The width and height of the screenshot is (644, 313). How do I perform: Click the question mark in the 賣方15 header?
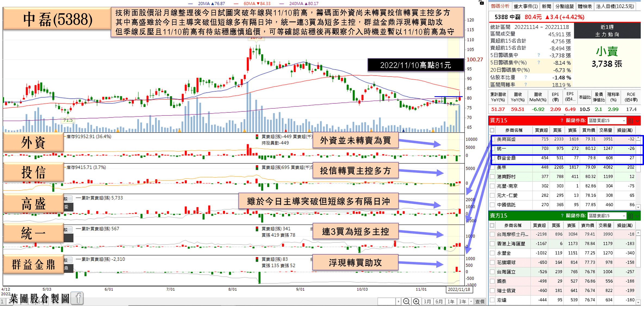(562, 215)
